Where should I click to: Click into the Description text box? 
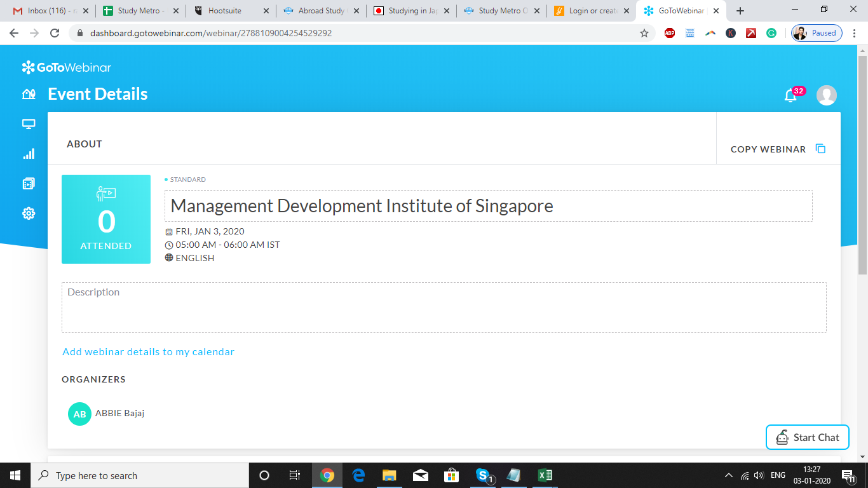click(444, 308)
